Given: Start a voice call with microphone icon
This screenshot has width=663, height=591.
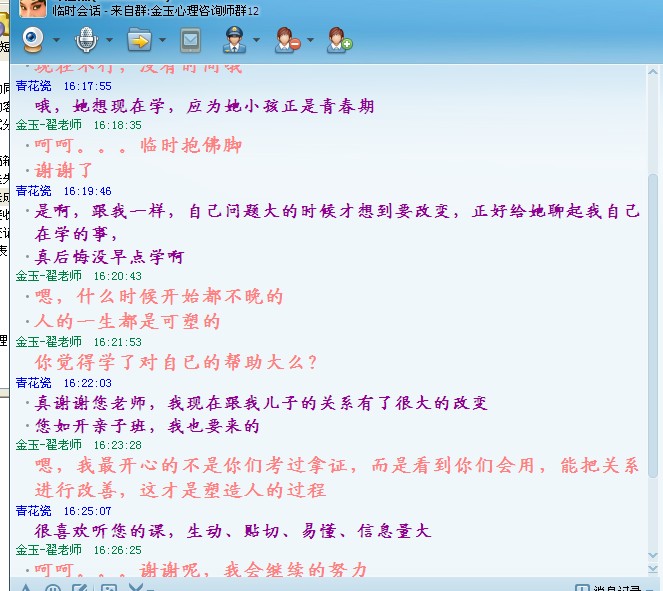Looking at the screenshot, I should 86,41.
